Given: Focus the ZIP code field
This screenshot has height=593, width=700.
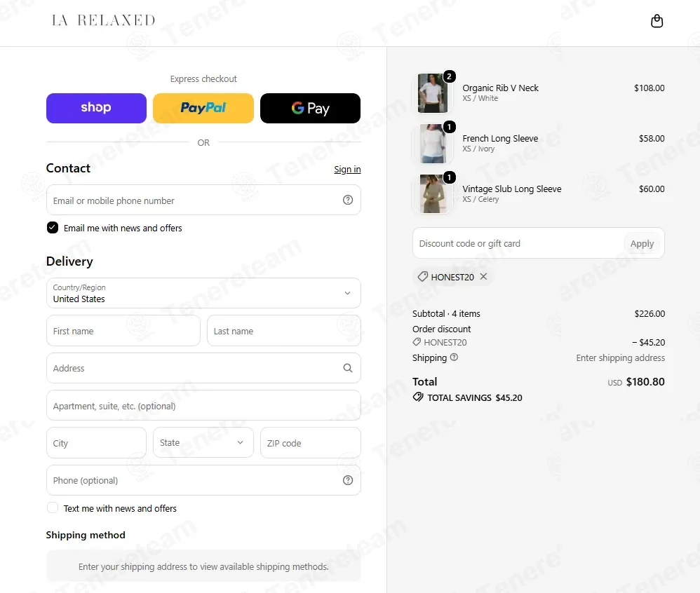Looking at the screenshot, I should pyautogui.click(x=310, y=442).
